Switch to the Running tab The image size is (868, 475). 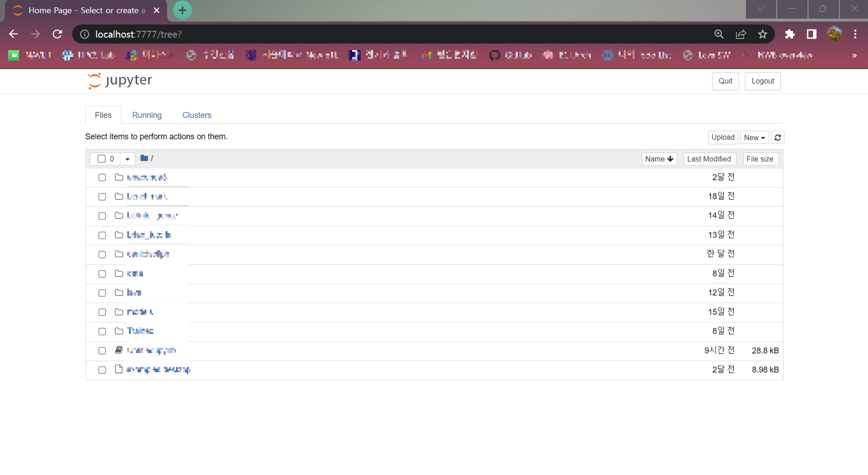(147, 115)
